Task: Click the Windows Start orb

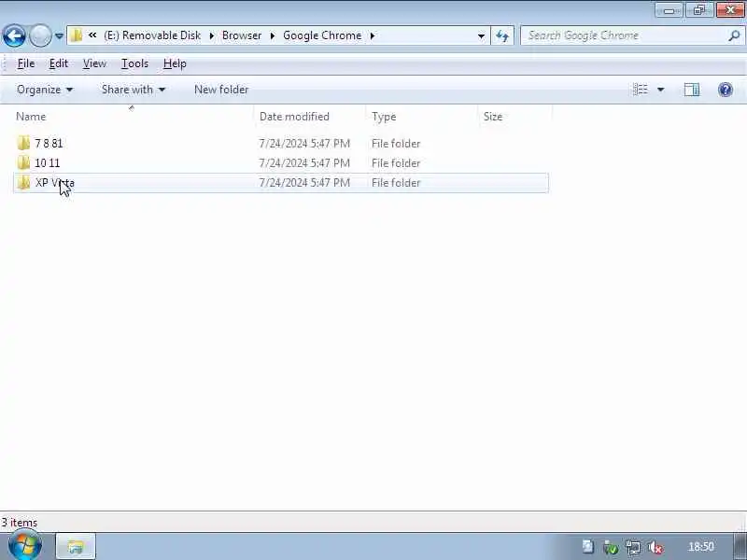Action: 25,546
